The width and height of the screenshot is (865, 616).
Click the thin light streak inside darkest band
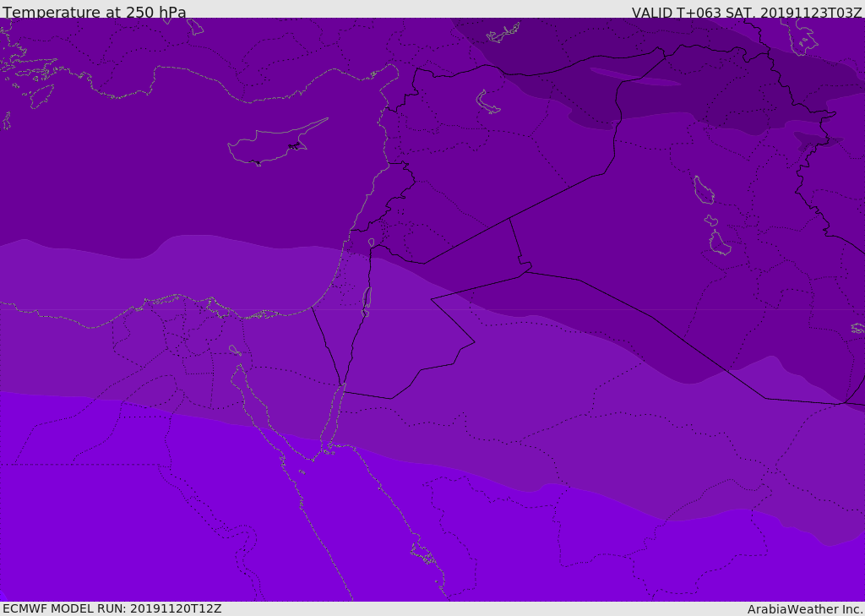[635, 78]
